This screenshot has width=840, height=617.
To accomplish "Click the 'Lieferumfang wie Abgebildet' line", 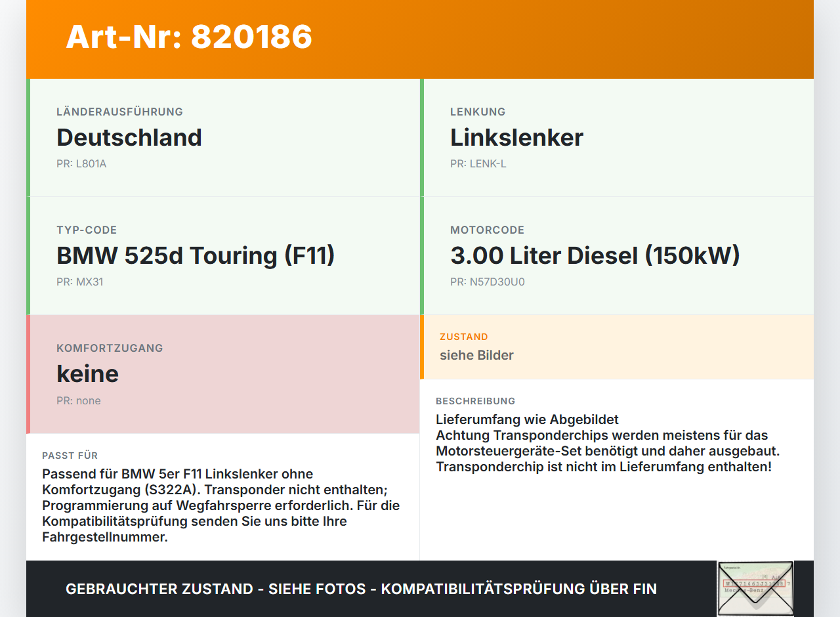I will click(x=527, y=419).
